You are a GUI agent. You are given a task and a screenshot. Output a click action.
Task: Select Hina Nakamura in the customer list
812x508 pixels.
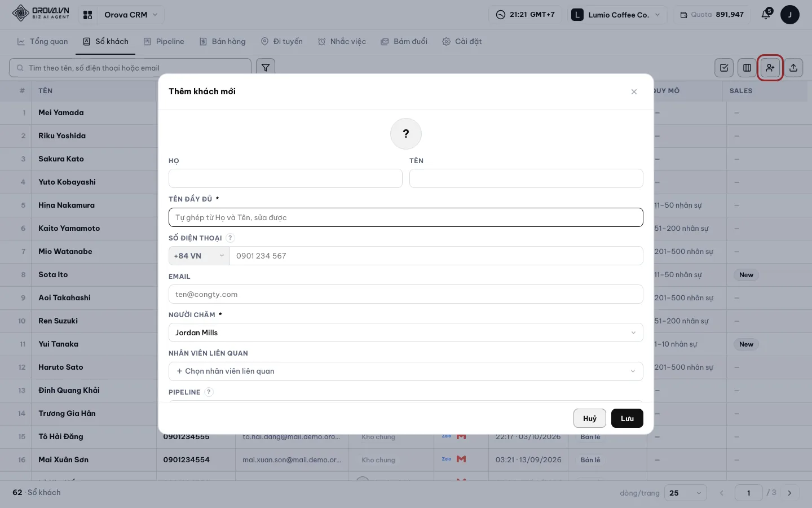pos(67,205)
